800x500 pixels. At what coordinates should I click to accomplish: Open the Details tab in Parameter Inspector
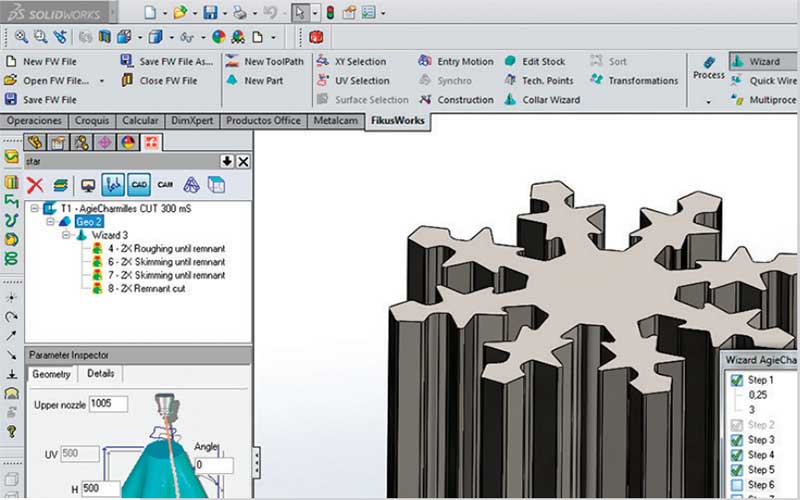pos(100,374)
